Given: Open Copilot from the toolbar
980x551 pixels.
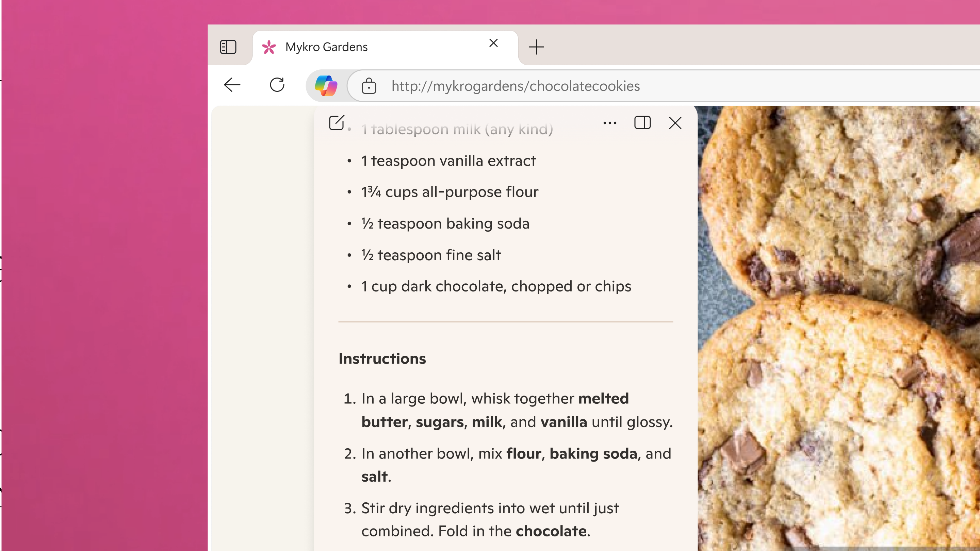Looking at the screenshot, I should [326, 85].
